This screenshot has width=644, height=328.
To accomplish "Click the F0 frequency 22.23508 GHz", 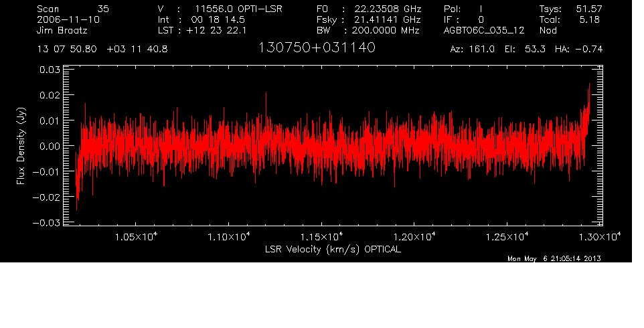I will point(388,9).
